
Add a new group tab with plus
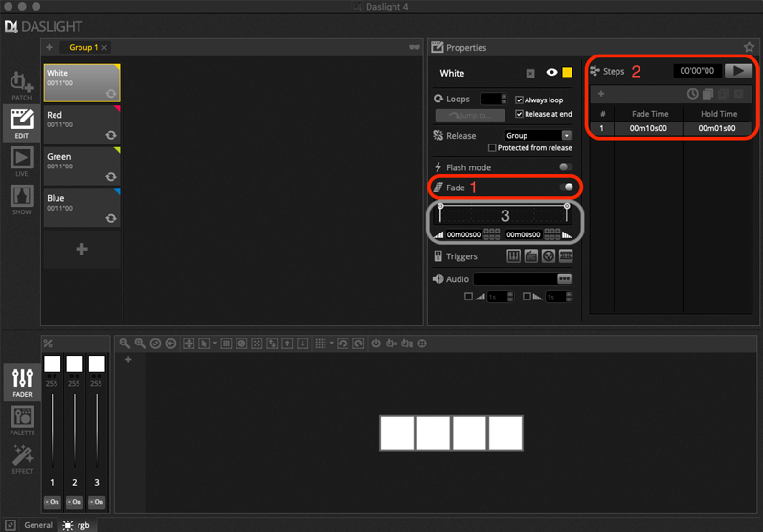coord(49,47)
